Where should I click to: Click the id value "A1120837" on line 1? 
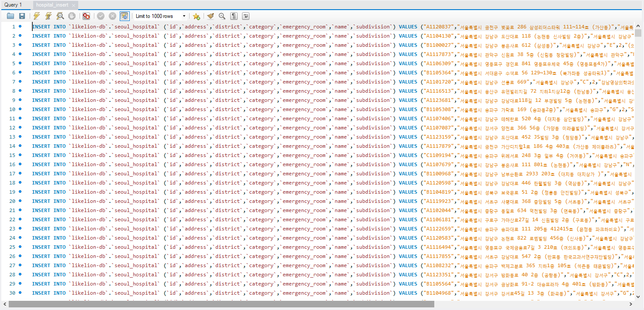pos(438,27)
